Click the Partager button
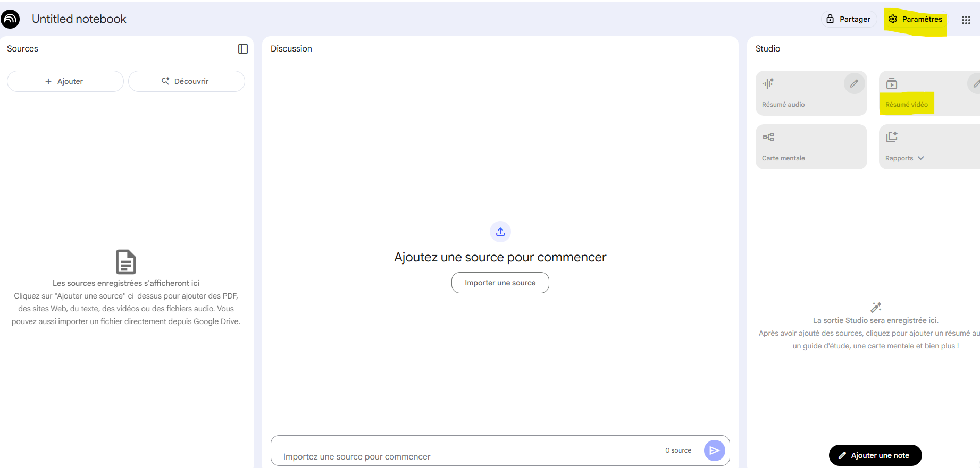Screen dimensions: 980x468 click(x=849, y=19)
